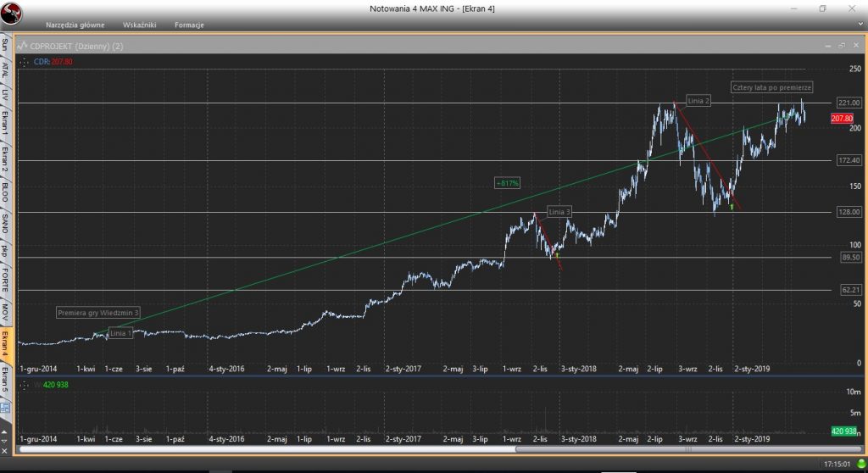868x473 pixels.
Task: Open the Narzędzia główne menu
Action: (x=74, y=25)
